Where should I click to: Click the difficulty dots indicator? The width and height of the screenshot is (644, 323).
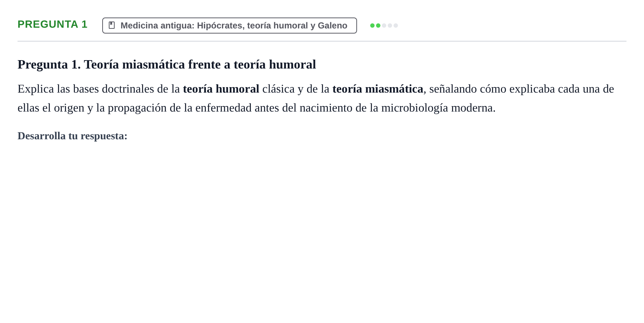(x=384, y=26)
